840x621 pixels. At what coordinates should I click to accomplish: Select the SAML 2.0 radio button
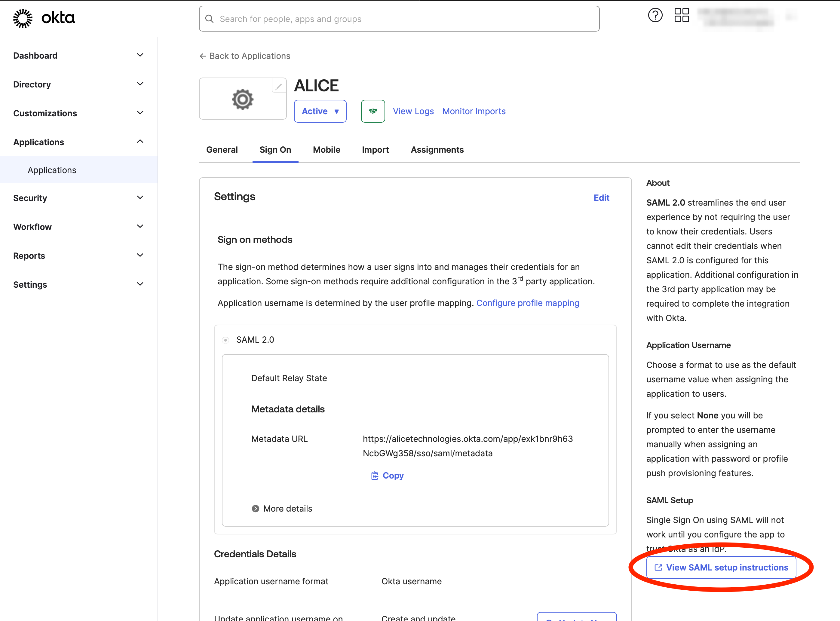pos(225,340)
